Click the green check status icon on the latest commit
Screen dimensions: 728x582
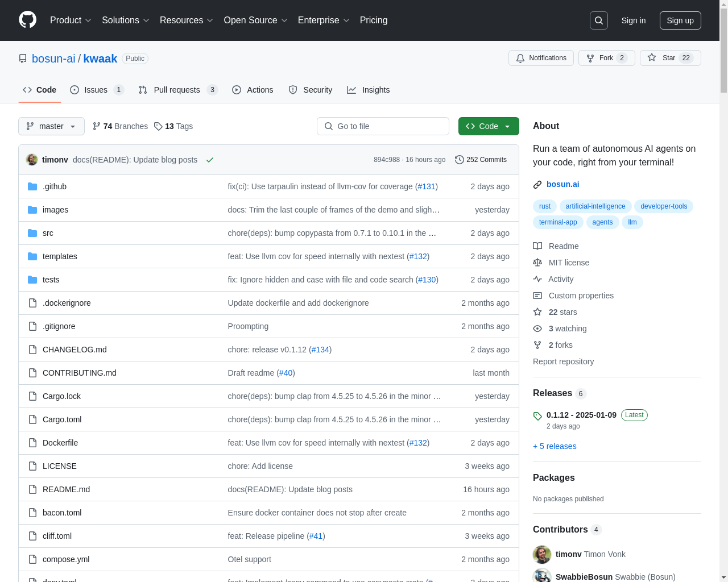tap(210, 160)
